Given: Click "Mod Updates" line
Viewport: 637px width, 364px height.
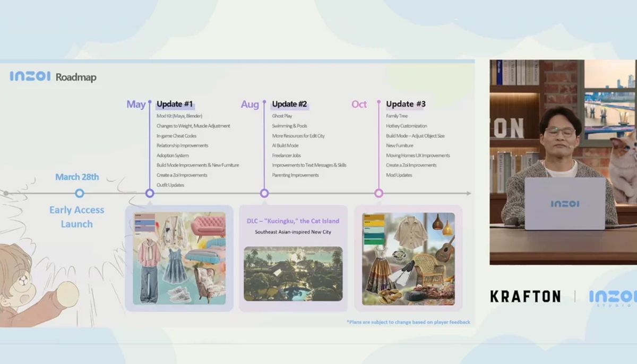Looking at the screenshot, I should 399,175.
